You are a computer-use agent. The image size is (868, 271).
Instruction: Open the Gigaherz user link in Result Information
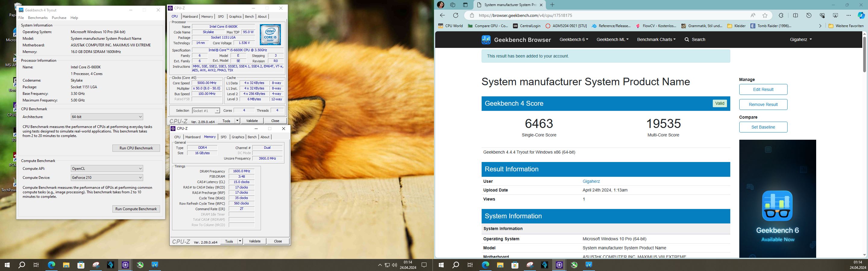click(591, 181)
